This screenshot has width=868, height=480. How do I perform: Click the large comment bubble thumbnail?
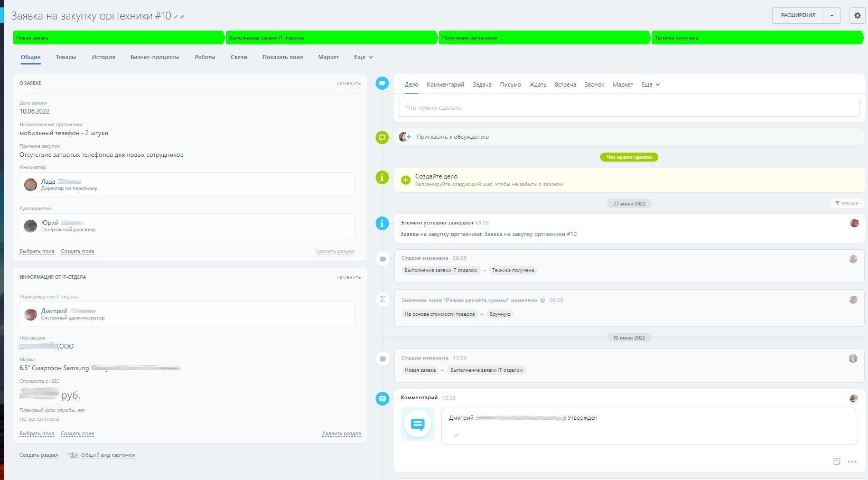pos(417,423)
